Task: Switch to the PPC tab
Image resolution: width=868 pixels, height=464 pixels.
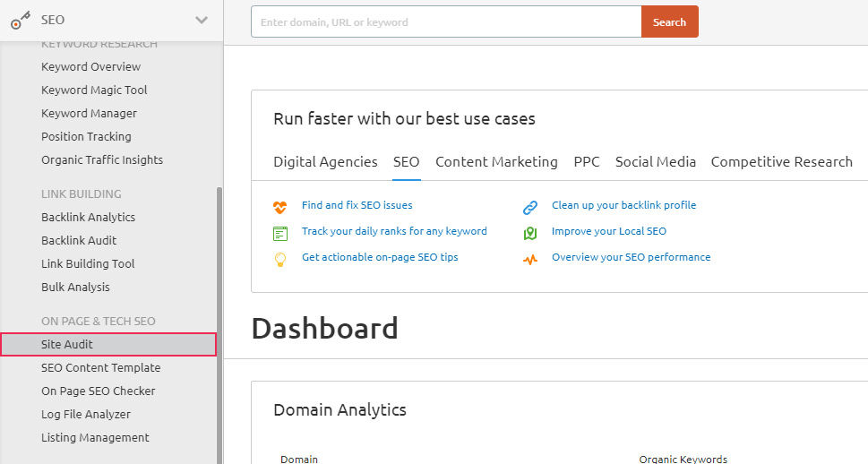Action: point(587,161)
